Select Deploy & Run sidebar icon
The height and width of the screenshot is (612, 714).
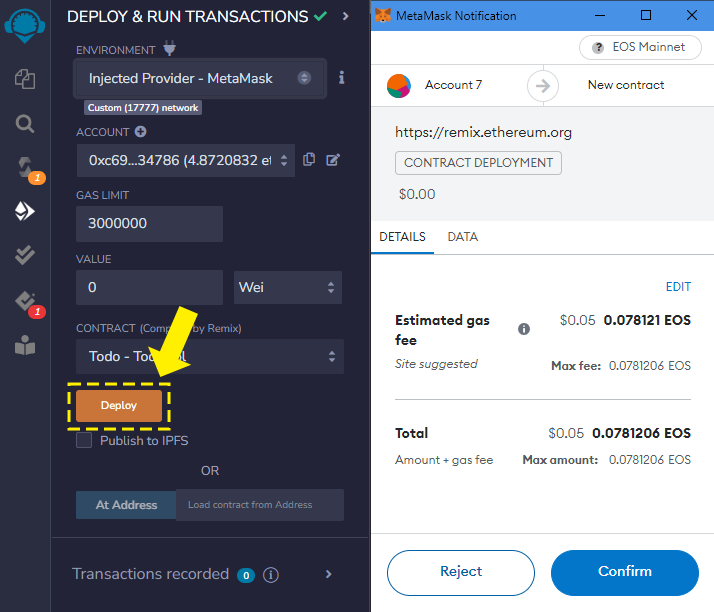[25, 211]
